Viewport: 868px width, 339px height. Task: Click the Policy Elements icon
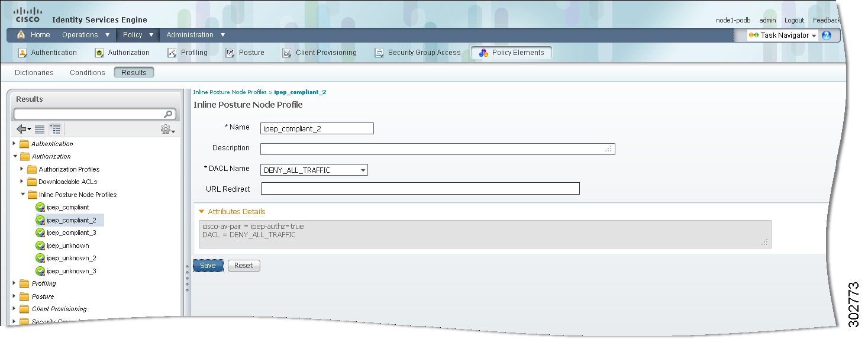coord(483,53)
